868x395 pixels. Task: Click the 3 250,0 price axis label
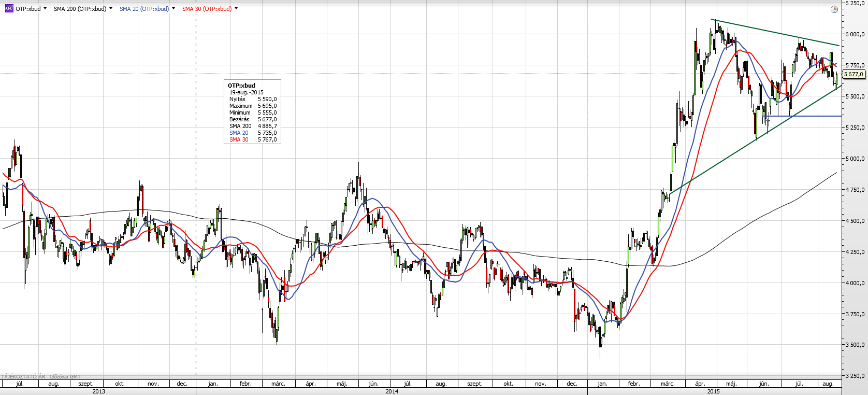(855, 376)
